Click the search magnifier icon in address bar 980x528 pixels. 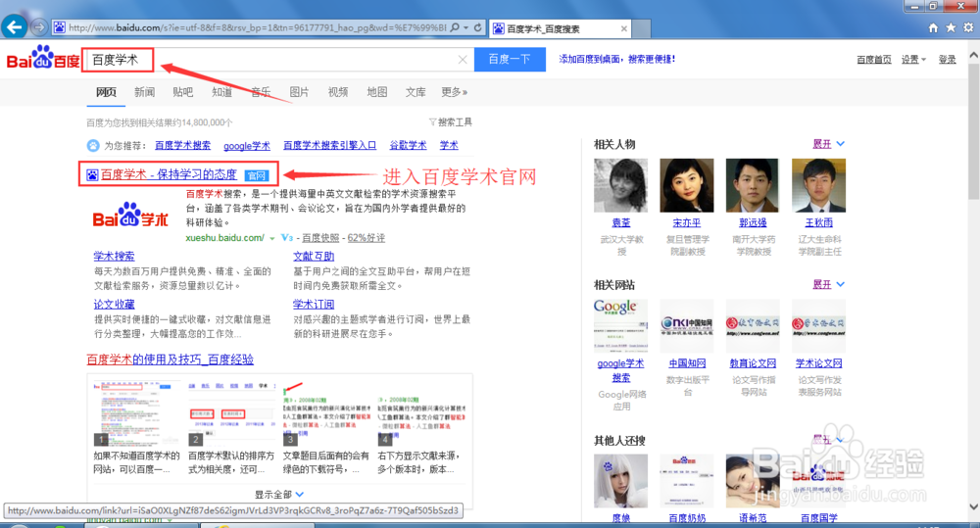(455, 27)
